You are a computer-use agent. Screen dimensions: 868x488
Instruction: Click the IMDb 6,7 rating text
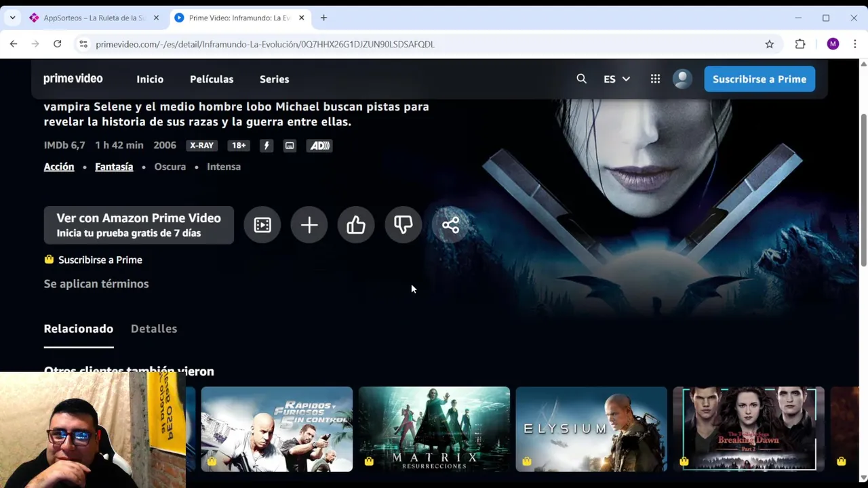click(x=64, y=145)
